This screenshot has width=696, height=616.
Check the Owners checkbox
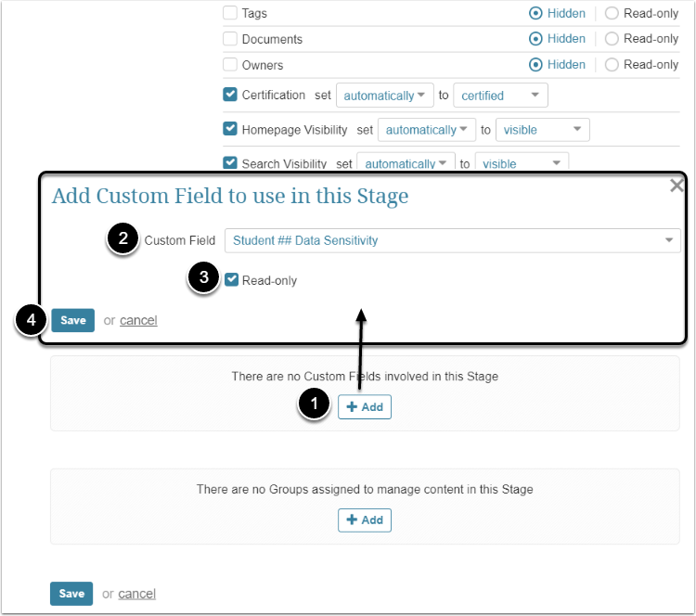tap(230, 65)
